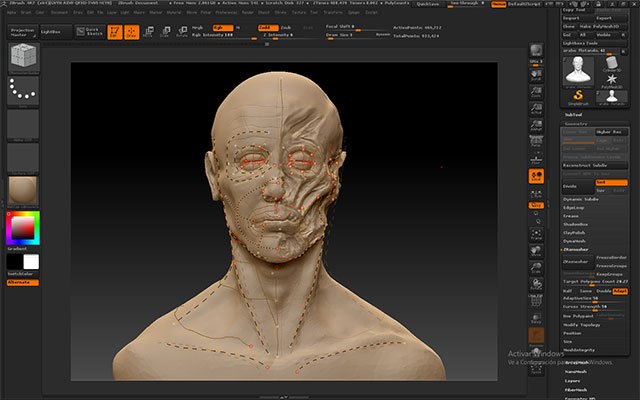Viewport: 640px width, 400px height.
Task: Expand the ShadowBox section
Action: click(576, 224)
